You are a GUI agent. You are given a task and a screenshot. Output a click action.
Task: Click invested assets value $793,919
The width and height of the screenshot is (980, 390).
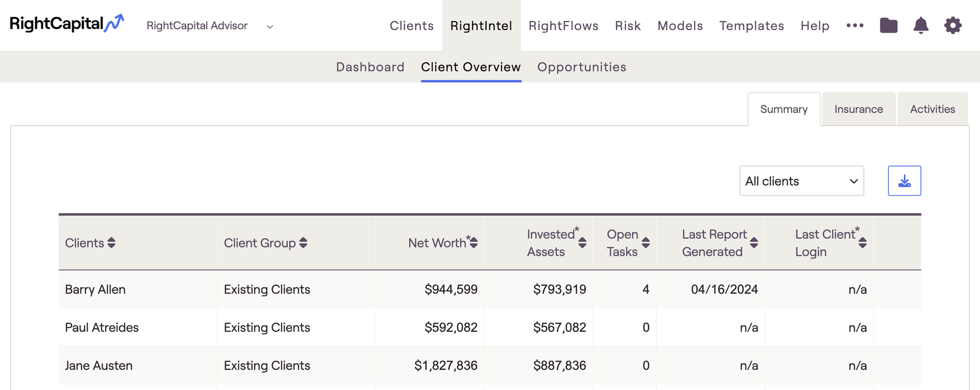[x=560, y=289]
